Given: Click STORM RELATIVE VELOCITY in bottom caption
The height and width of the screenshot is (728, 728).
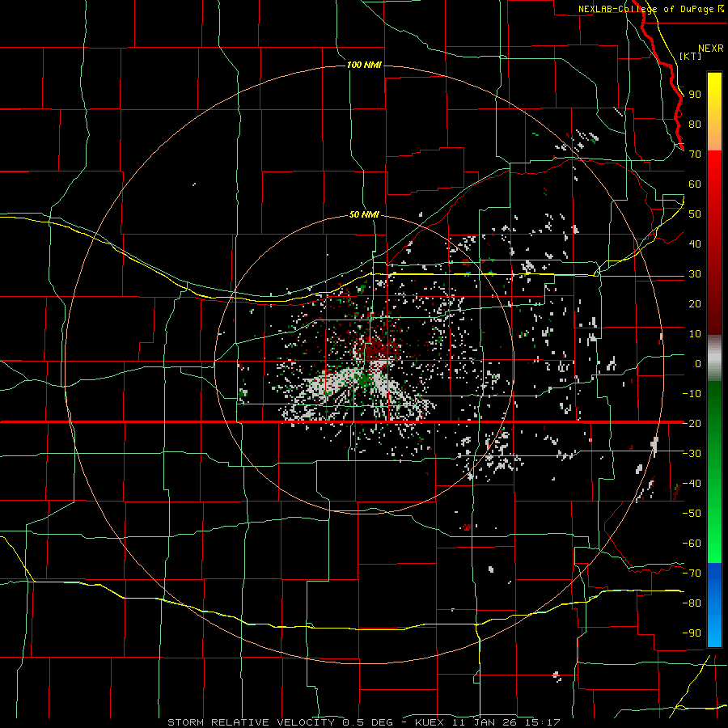Looking at the screenshot, I should pyautogui.click(x=251, y=722).
